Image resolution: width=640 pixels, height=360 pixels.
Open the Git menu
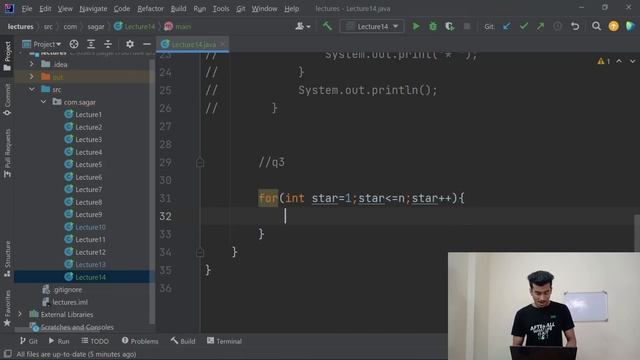pyautogui.click(x=241, y=9)
